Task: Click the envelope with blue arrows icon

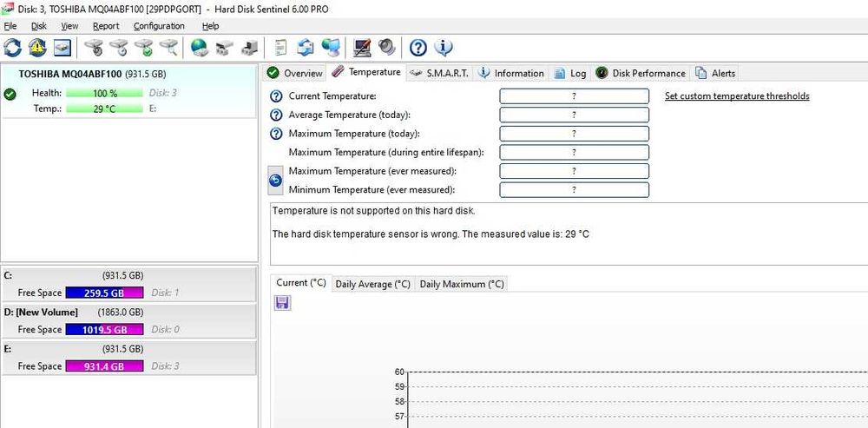Action: [306, 48]
